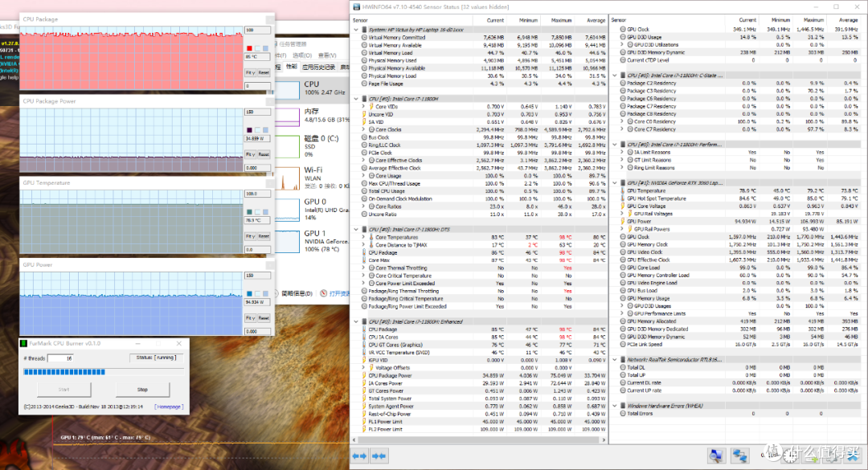Click the network computers icon in HWiNFO toolbar
The height and width of the screenshot is (470, 868).
coord(739,456)
